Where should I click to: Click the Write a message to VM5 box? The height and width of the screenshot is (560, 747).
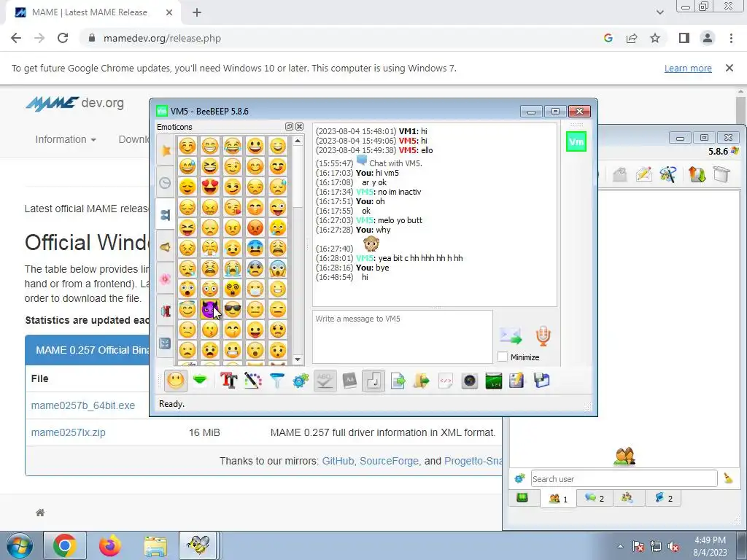tap(403, 337)
